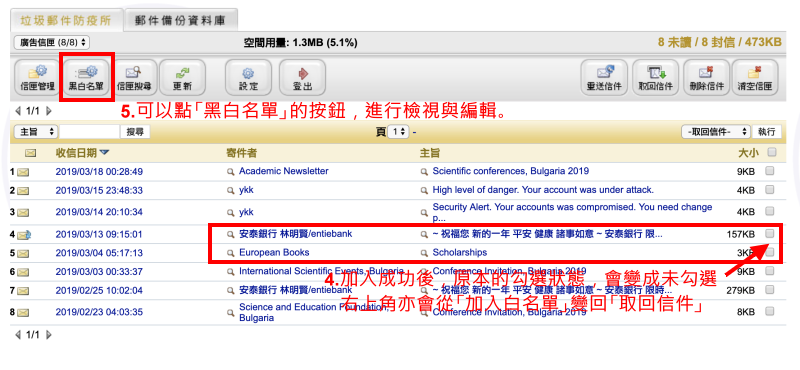The width and height of the screenshot is (800, 370).
Task: Click envelope icon for Academic Newsletter row
Action: pyautogui.click(x=22, y=172)
